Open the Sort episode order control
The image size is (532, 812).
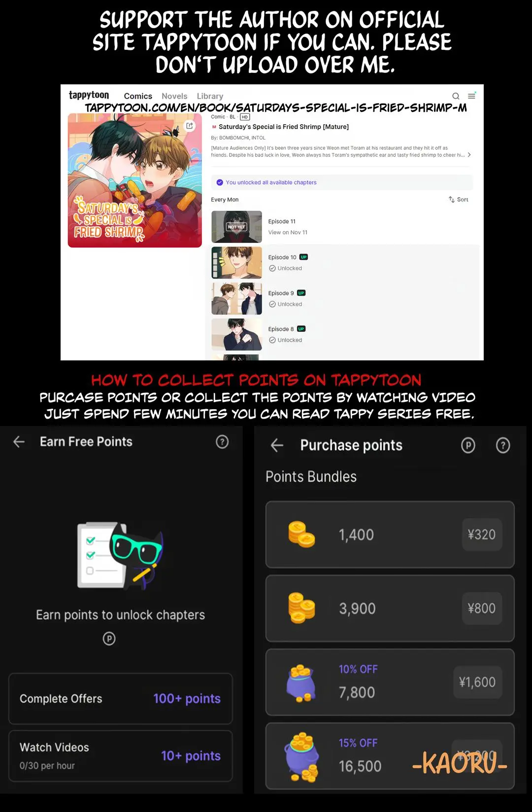tap(459, 200)
